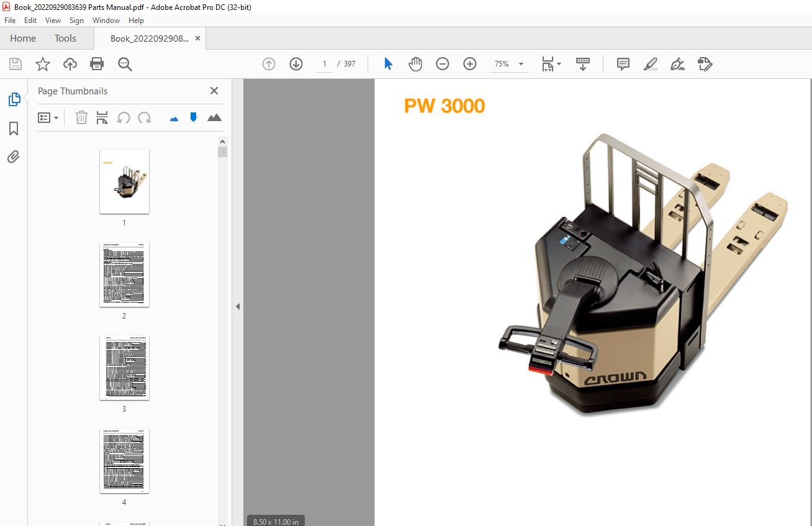The image size is (812, 526).
Task: Click the cloud upload icon
Action: pos(70,64)
